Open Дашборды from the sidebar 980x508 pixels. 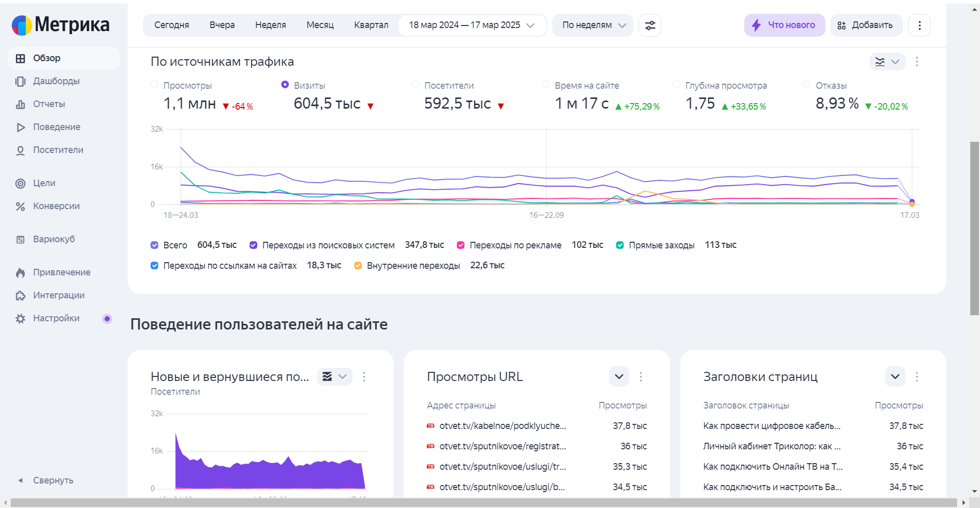56,81
